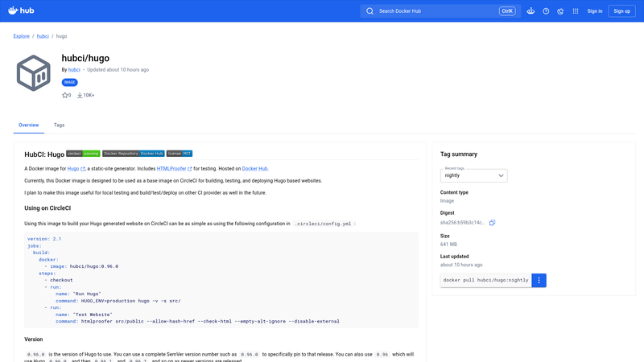Open the HTMLProofer external link
The width and height of the screenshot is (644, 362).
[x=174, y=169]
